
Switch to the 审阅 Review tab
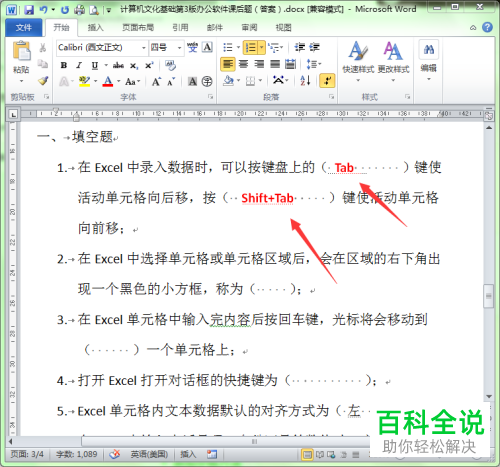(249, 27)
